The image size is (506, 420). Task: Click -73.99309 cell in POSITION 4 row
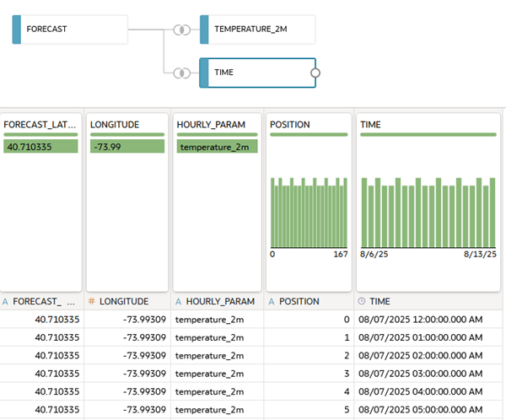pos(127,391)
